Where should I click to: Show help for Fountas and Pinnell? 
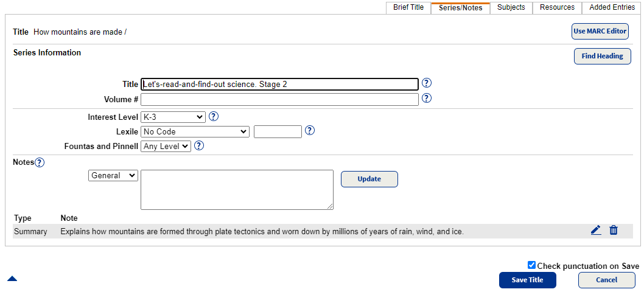tap(199, 146)
